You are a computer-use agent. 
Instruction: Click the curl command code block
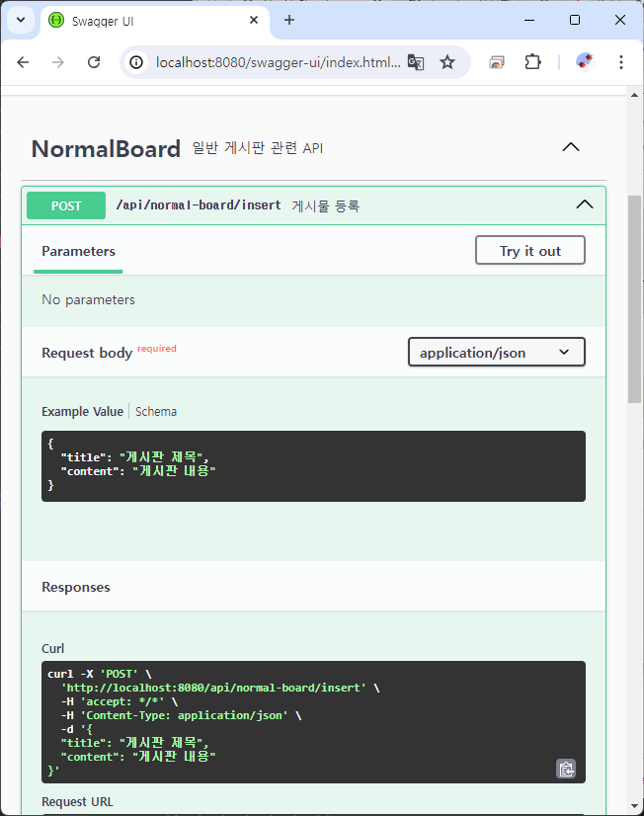[x=314, y=722]
